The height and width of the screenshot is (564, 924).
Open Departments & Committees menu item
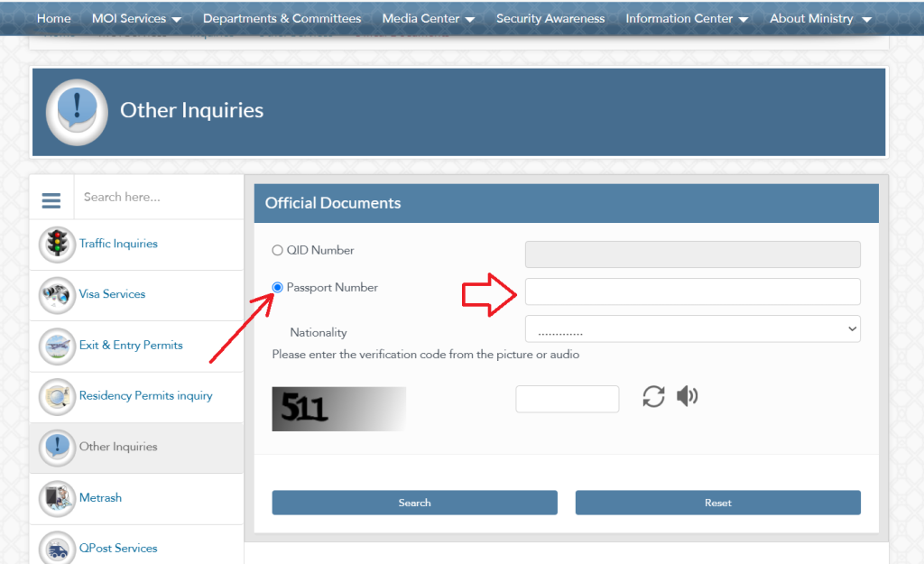pyautogui.click(x=282, y=18)
